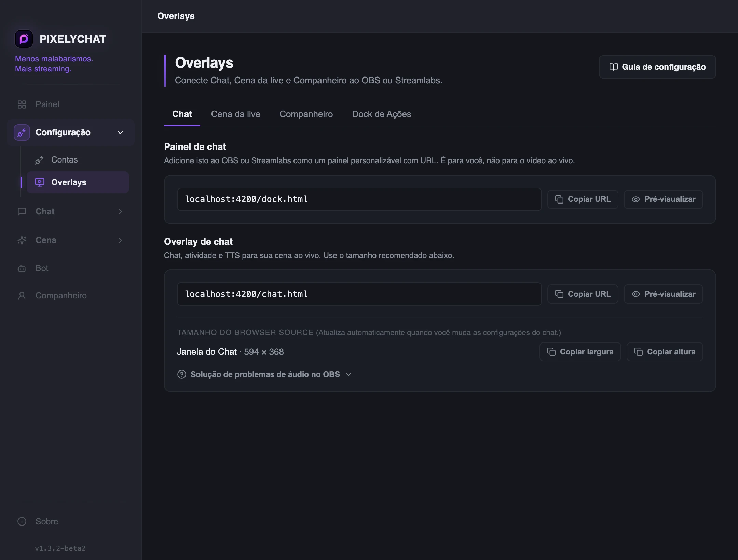Click the localhost:4200/dock.html field
This screenshot has width=738, height=560.
(x=359, y=199)
